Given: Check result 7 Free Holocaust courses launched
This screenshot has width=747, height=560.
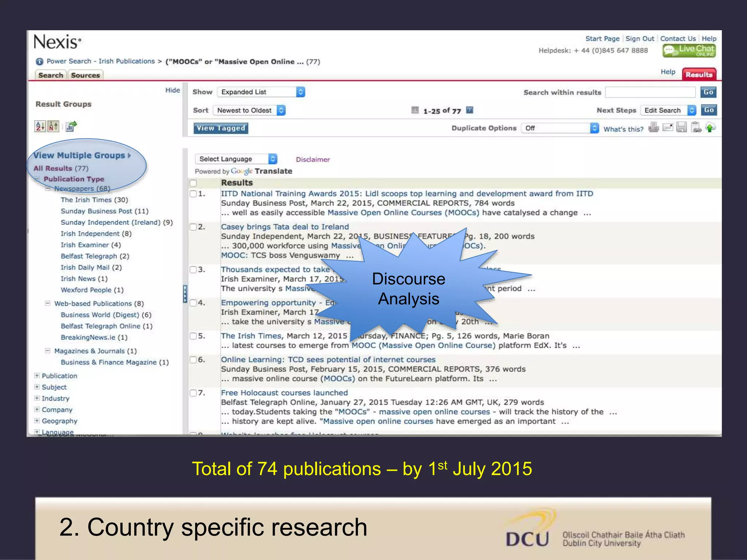Looking at the screenshot, I should (x=193, y=393).
